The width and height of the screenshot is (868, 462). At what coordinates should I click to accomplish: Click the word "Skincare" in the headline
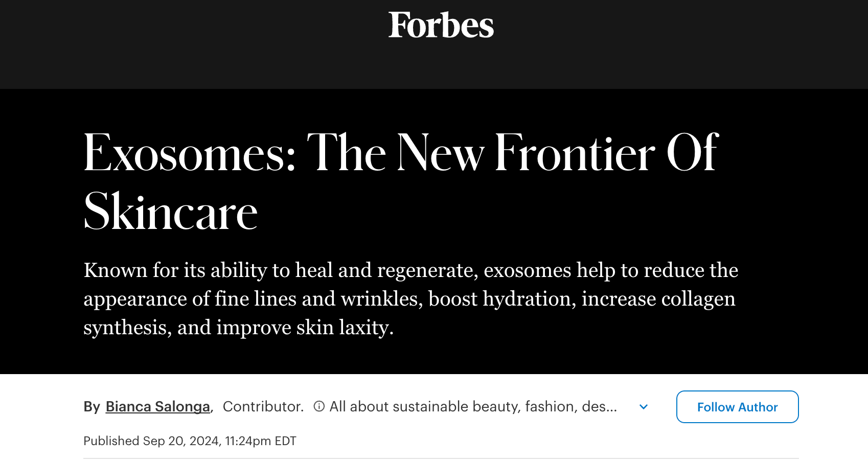pyautogui.click(x=171, y=212)
